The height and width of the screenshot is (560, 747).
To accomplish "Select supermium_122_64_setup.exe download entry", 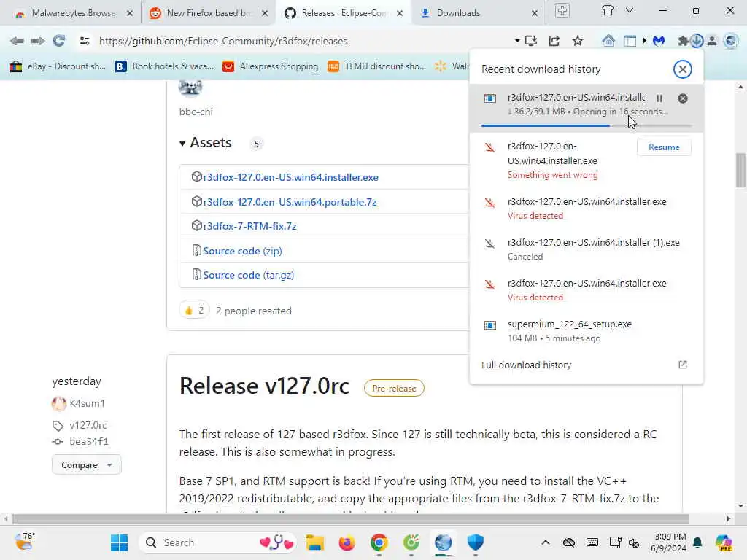I will tap(586, 331).
